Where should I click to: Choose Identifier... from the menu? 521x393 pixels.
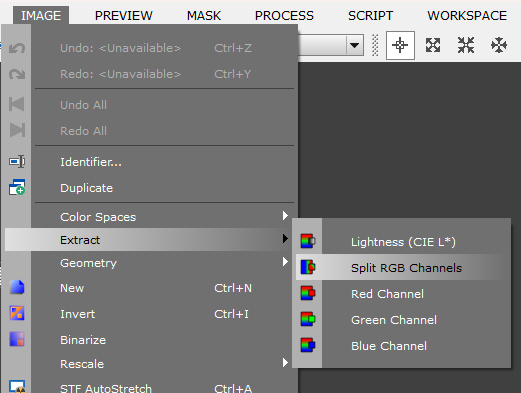point(151,162)
